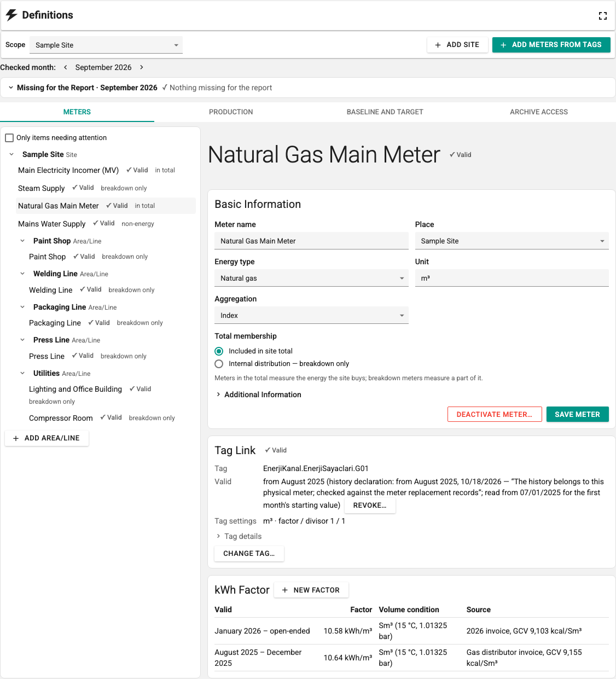Click the 10.64 kWh/m³ factor value
Image resolution: width=616 pixels, height=679 pixels.
[348, 658]
